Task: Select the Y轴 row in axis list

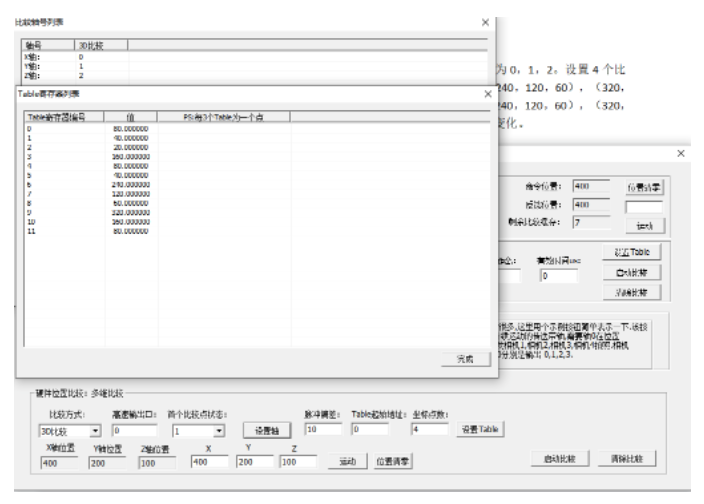Action: coord(254,66)
